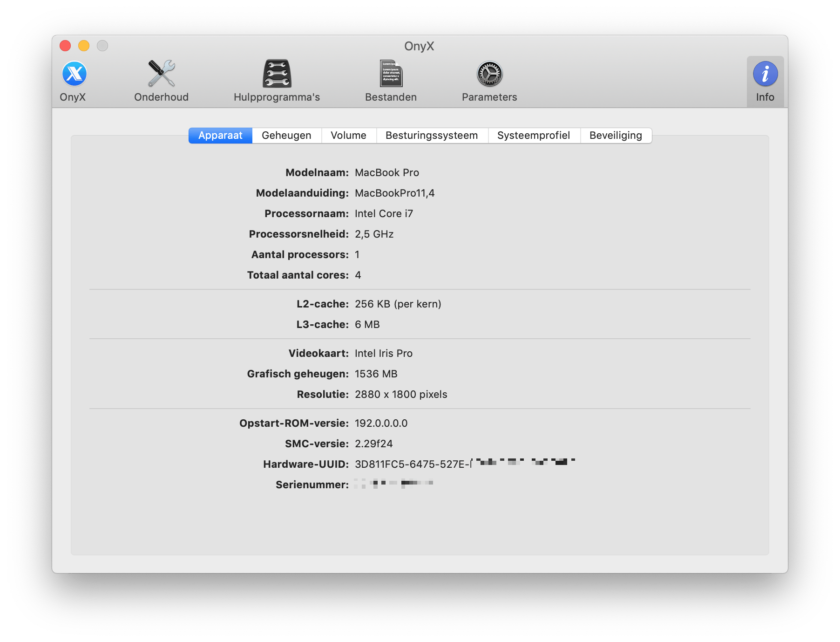The height and width of the screenshot is (642, 840).
Task: Click the video card value Intel Iris Pro
Action: pos(384,354)
